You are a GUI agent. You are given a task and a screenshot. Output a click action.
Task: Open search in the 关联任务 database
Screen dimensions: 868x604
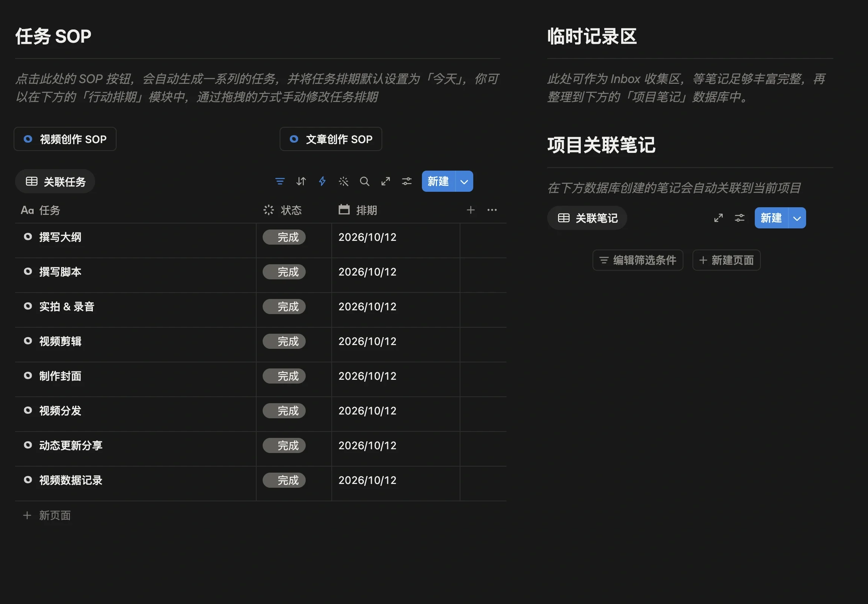(x=365, y=182)
